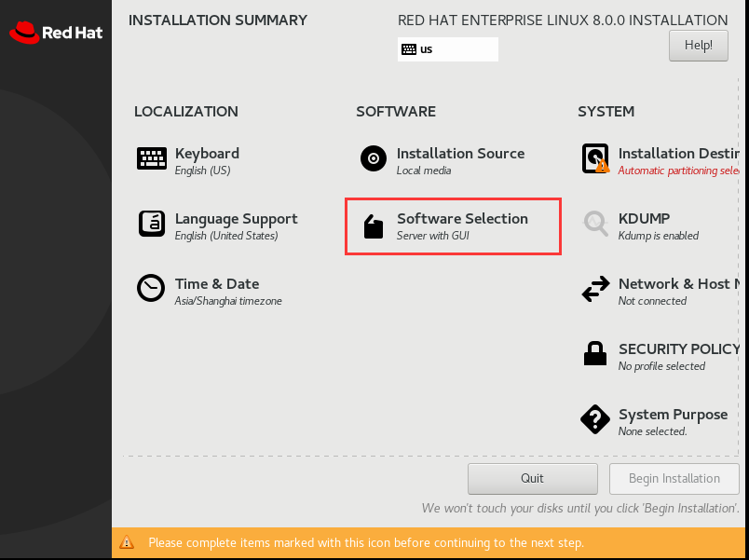Open Installation Source settings

[x=460, y=154]
